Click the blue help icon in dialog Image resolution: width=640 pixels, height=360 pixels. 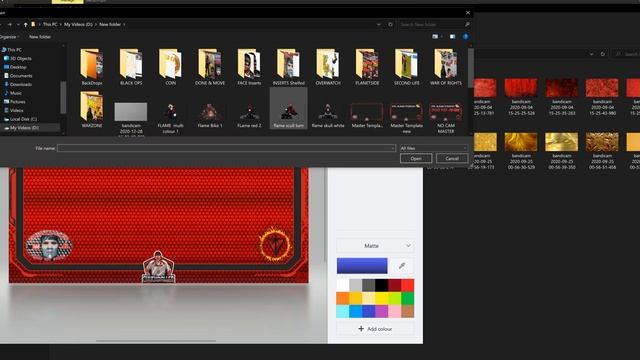(465, 37)
